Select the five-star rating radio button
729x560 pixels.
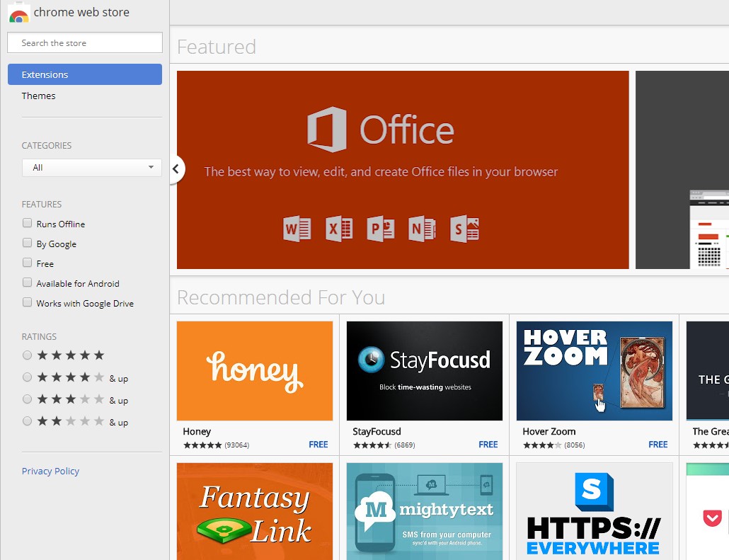click(28, 355)
